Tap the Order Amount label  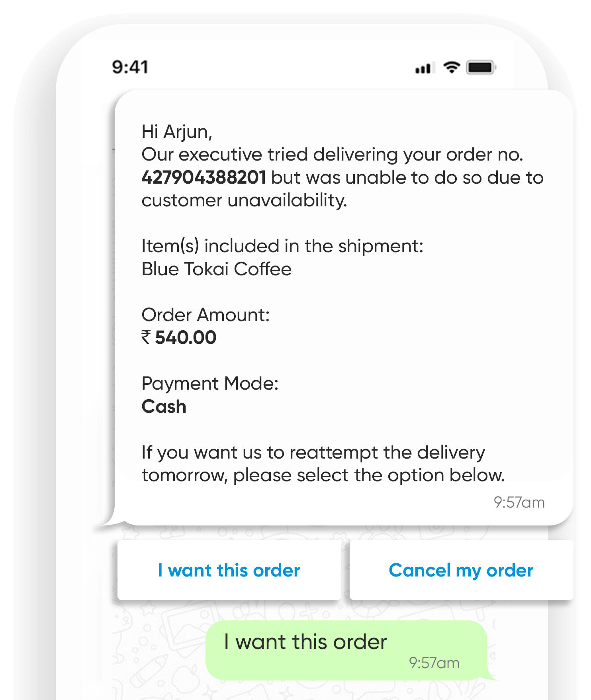(205, 315)
